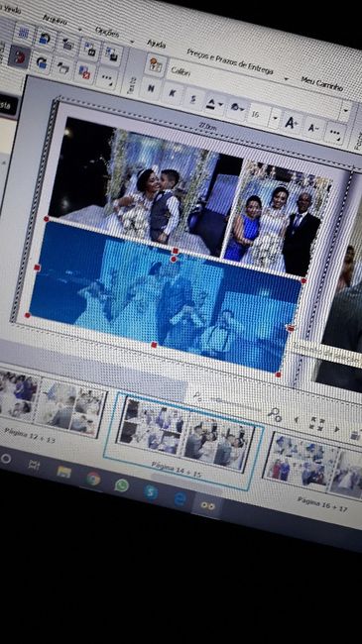Screen dimensions: 362x644
Task: Open Task View on taskbar
Action: coord(34,465)
